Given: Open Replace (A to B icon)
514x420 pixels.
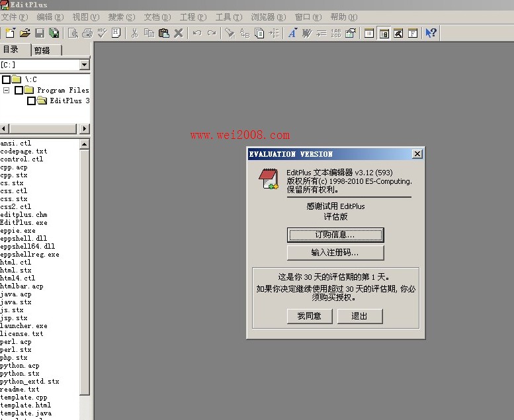Looking at the screenshot, I should (245, 33).
